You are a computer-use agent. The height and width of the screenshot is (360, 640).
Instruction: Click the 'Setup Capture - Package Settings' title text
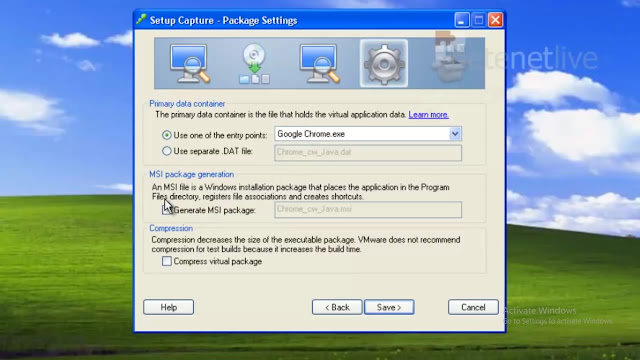[224, 20]
